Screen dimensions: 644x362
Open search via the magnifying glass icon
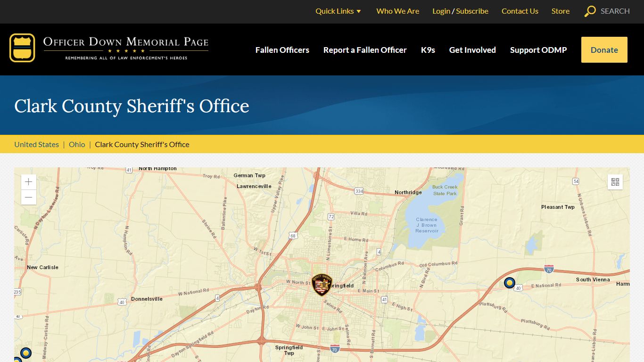pos(590,11)
